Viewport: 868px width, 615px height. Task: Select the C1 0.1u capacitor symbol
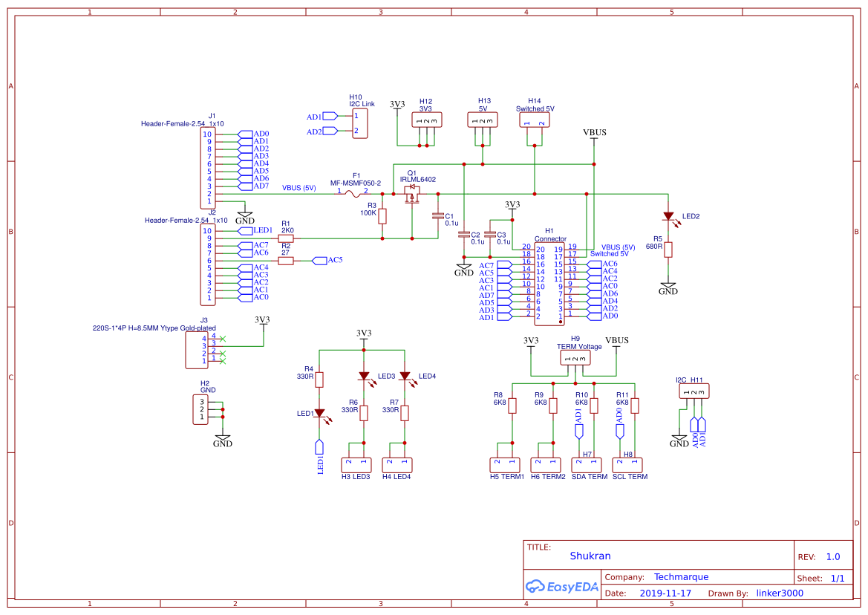coord(440,215)
